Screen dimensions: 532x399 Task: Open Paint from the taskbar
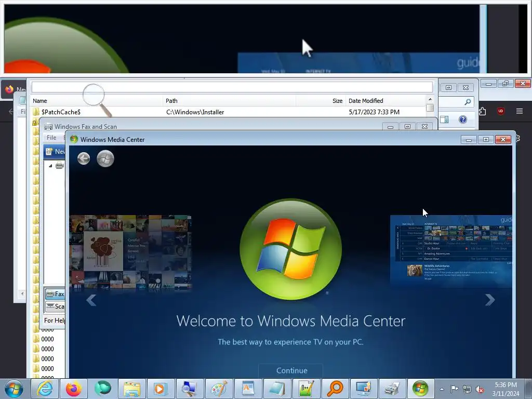click(x=219, y=389)
